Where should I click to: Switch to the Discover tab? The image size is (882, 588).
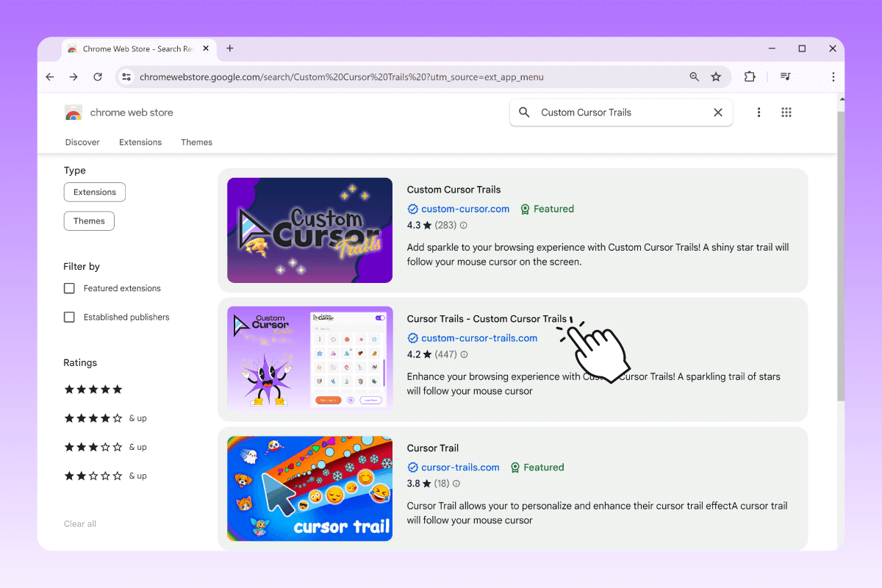(x=82, y=143)
